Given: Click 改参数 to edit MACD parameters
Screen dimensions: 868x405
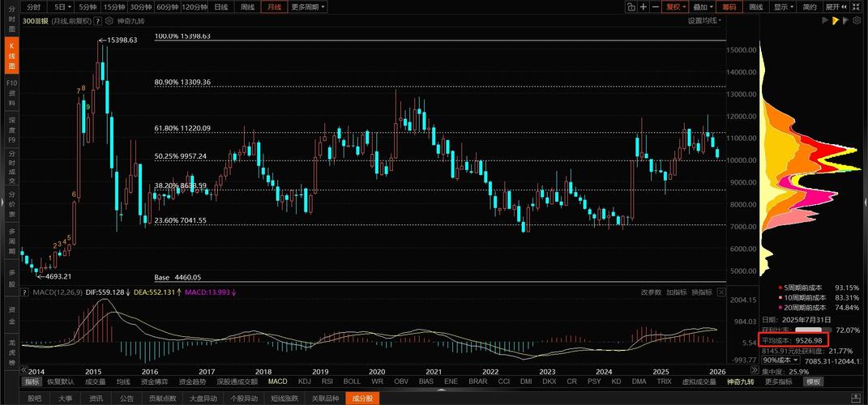Looking at the screenshot, I should [x=651, y=292].
